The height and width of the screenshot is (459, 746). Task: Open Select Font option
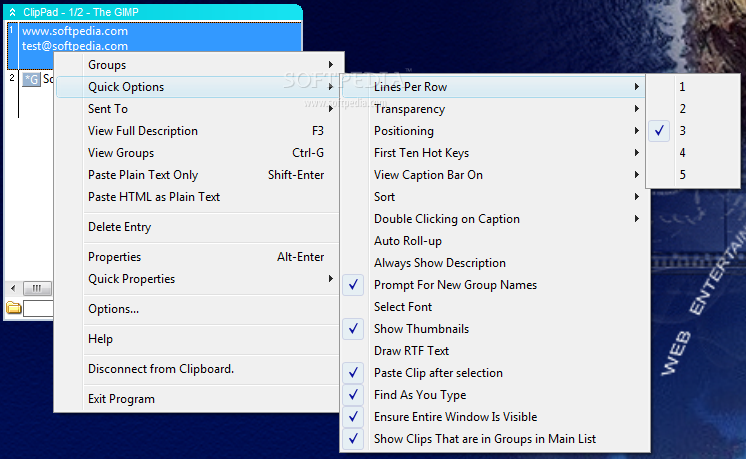coord(496,307)
